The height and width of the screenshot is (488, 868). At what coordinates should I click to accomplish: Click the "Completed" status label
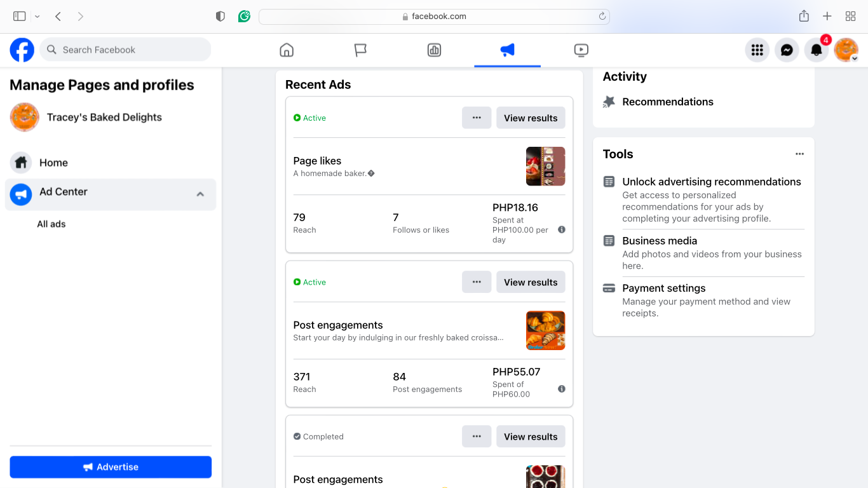click(323, 437)
